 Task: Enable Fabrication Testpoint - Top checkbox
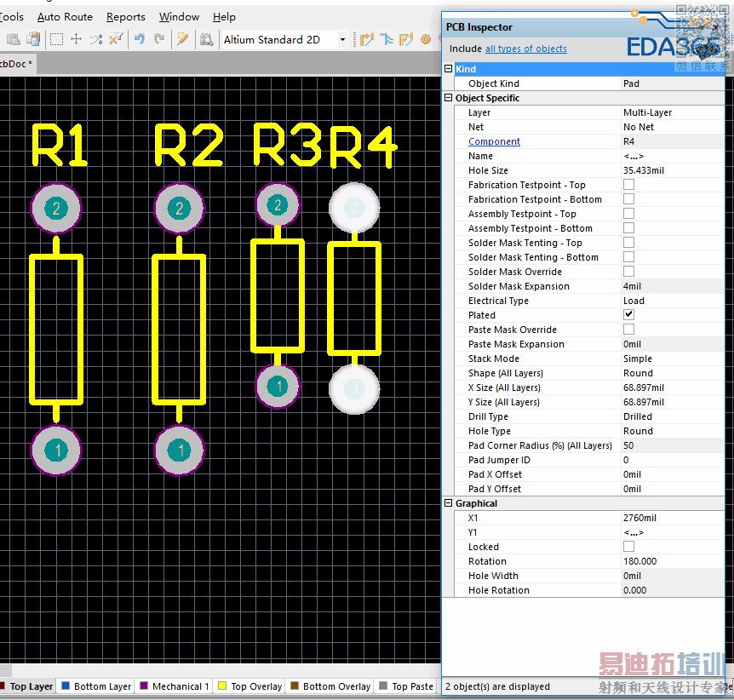628,185
